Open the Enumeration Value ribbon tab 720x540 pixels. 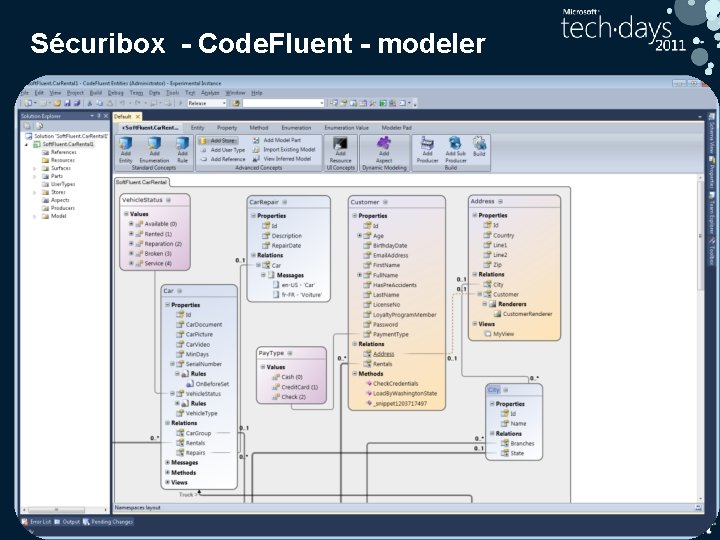tap(346, 128)
